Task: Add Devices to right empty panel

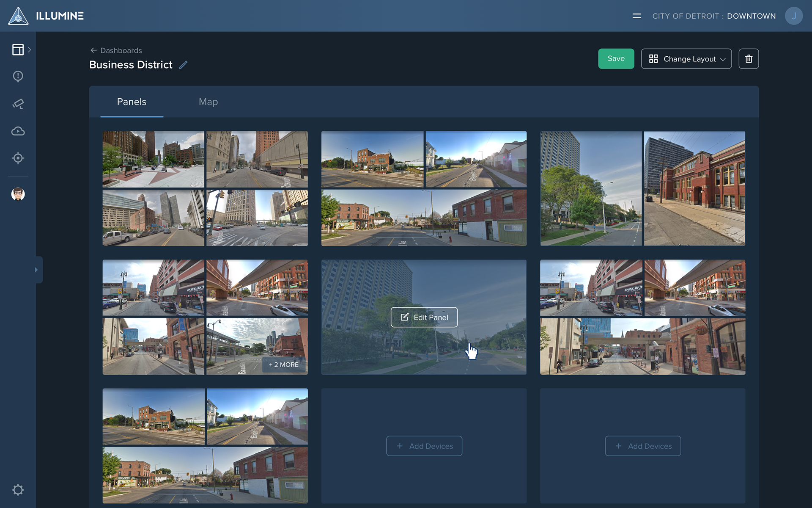Action: (x=643, y=446)
